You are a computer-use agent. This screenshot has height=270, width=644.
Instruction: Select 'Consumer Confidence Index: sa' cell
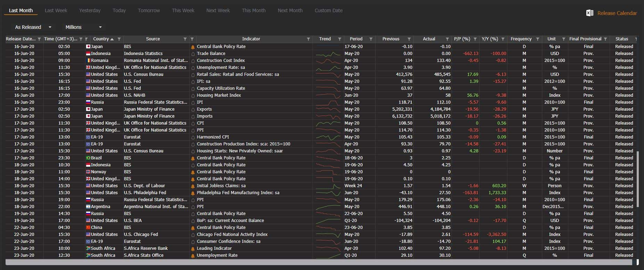pyautogui.click(x=229, y=241)
